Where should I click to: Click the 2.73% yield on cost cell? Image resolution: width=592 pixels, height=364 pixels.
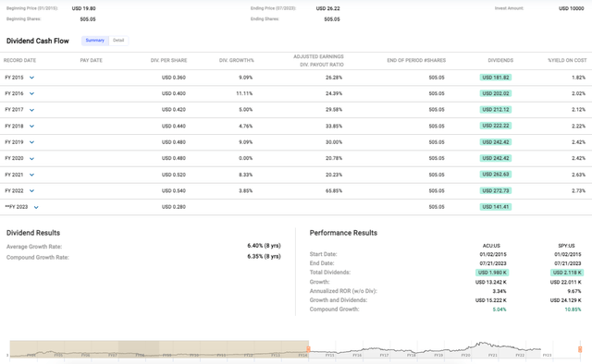point(578,191)
